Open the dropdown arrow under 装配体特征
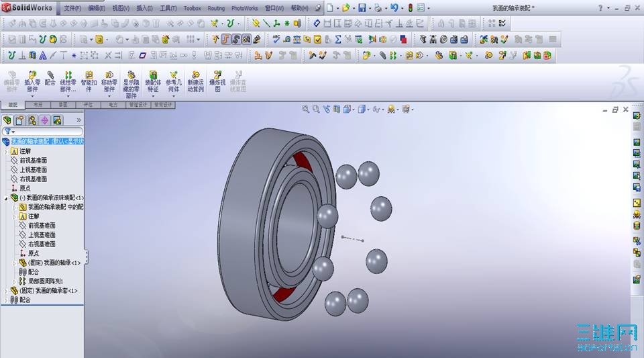This screenshot has width=644, height=358. coord(153,96)
